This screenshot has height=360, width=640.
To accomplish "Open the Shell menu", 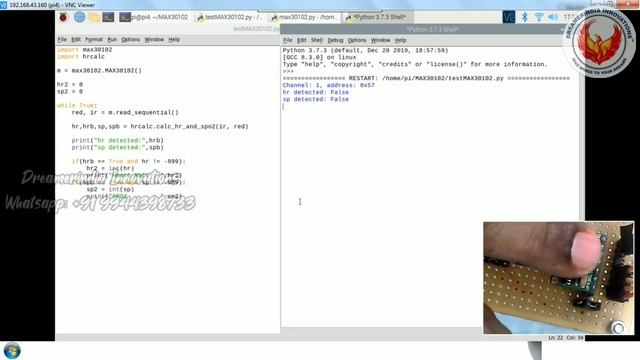I will [x=317, y=40].
